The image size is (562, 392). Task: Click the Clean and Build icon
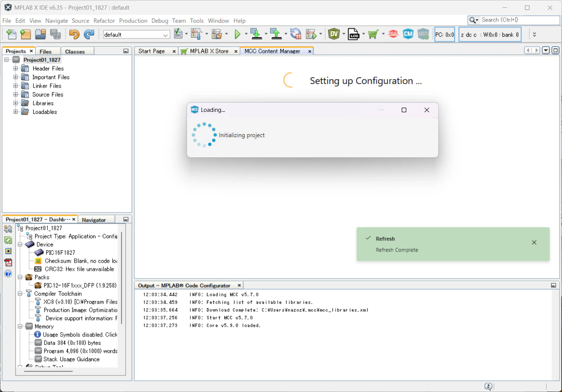[216, 34]
